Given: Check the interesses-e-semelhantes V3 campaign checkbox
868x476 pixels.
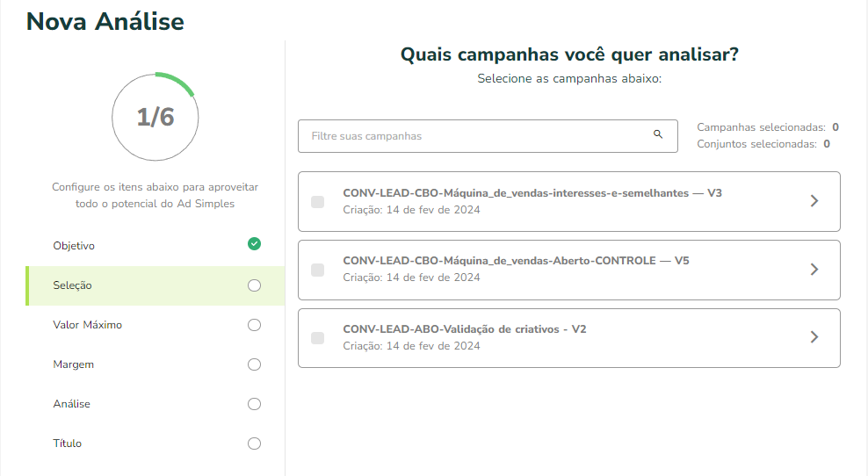Looking at the screenshot, I should (x=318, y=202).
